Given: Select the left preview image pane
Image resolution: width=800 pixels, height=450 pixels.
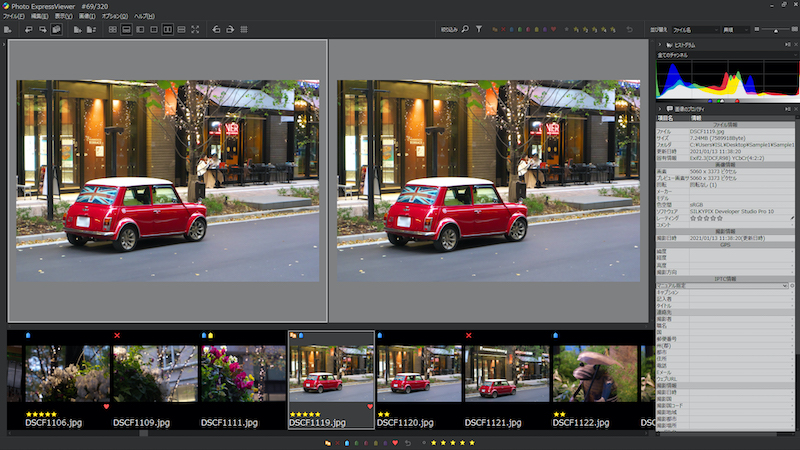Looking at the screenshot, I should pyautogui.click(x=167, y=181).
